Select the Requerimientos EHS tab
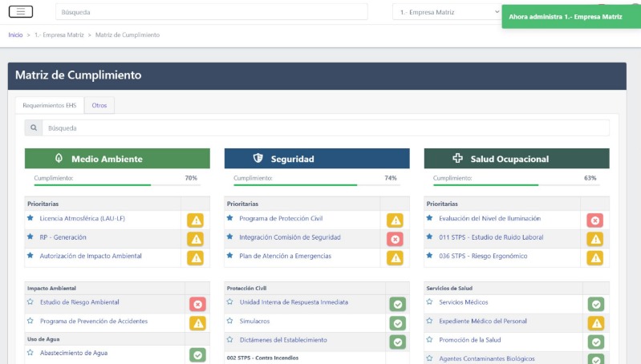Screen dimensions: 641x364 click(x=50, y=105)
